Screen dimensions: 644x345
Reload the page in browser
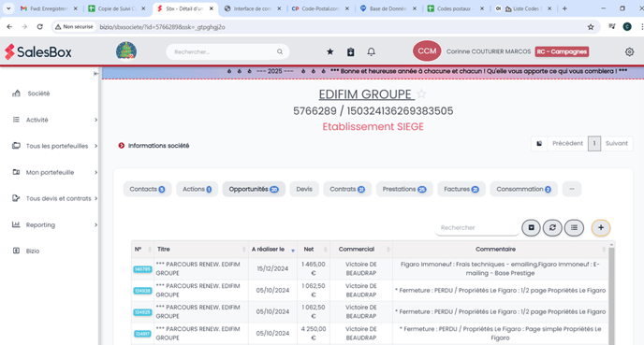40,27
